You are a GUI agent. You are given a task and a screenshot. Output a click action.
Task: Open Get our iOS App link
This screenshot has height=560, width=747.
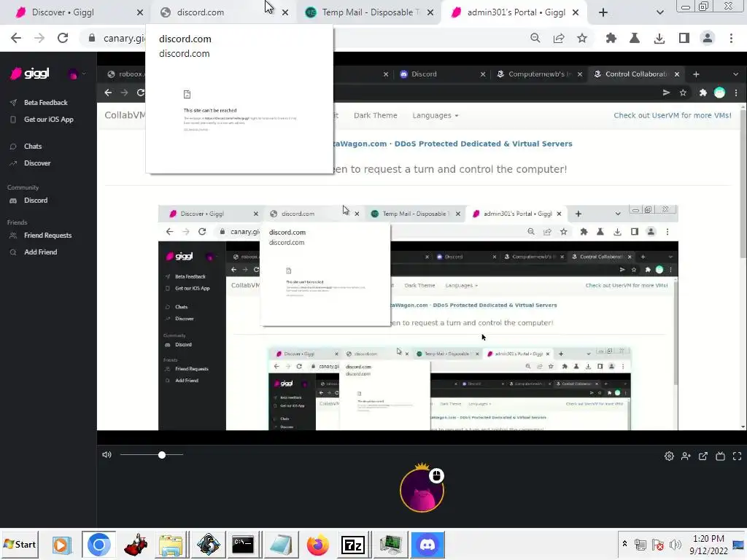49,120
